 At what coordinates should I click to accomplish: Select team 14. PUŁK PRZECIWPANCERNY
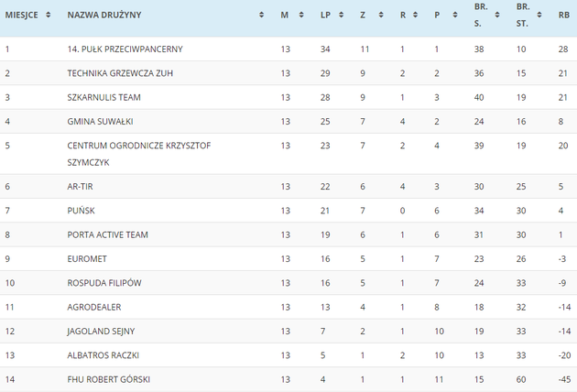(x=125, y=49)
